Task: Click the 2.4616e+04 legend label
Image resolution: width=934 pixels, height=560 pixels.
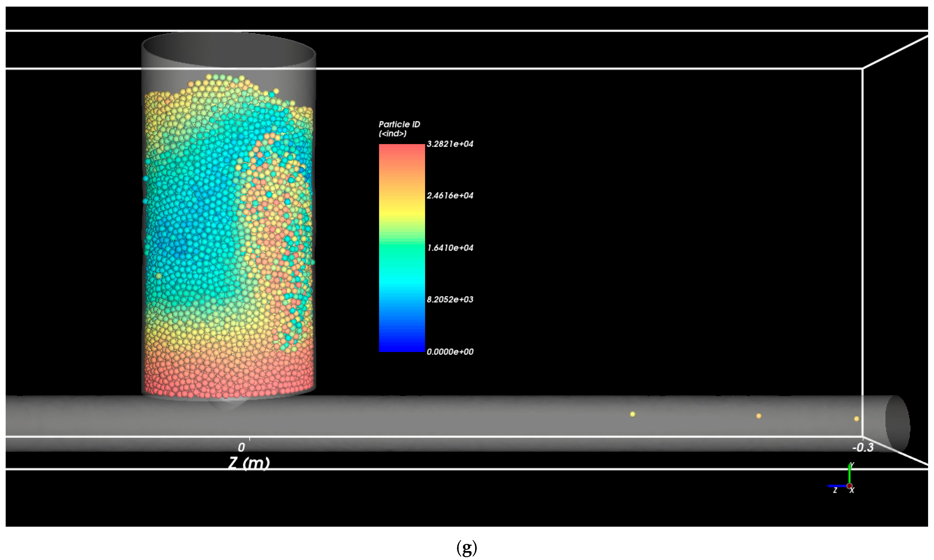Action: click(x=450, y=195)
